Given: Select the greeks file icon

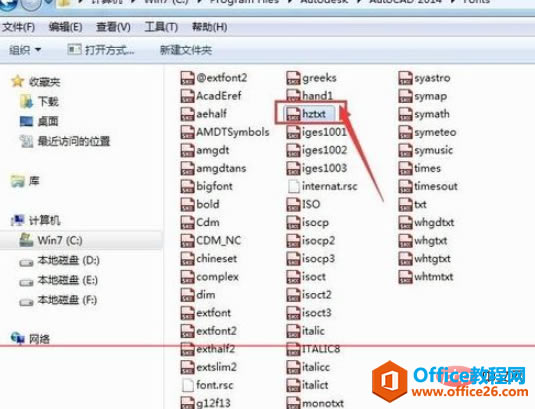Looking at the screenshot, I should point(293,78).
